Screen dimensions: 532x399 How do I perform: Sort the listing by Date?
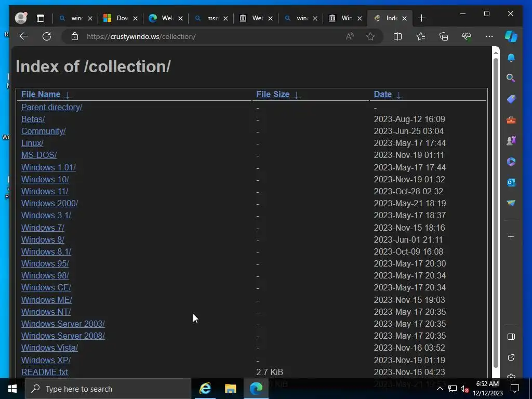(383, 95)
